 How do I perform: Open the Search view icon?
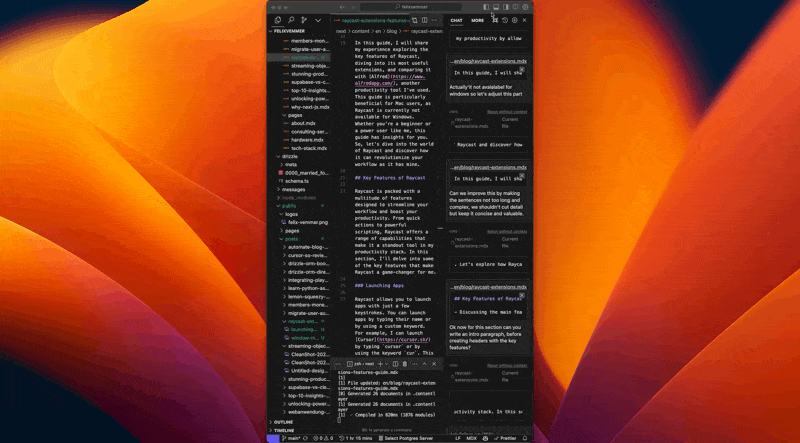290,20
